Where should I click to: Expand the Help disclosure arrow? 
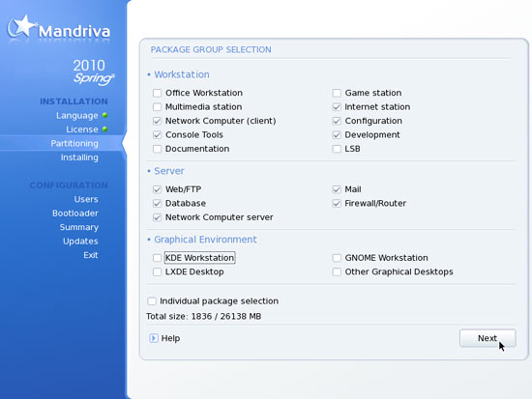point(154,338)
